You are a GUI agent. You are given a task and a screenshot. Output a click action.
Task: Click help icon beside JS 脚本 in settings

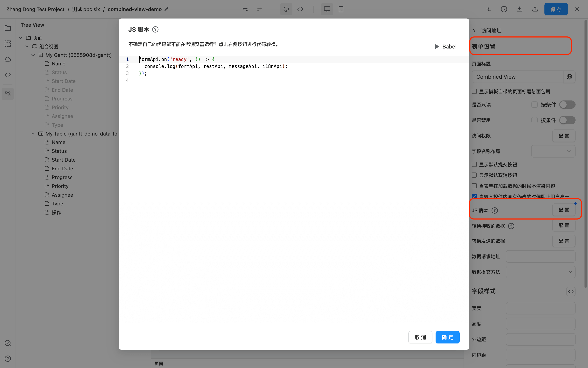click(x=495, y=210)
